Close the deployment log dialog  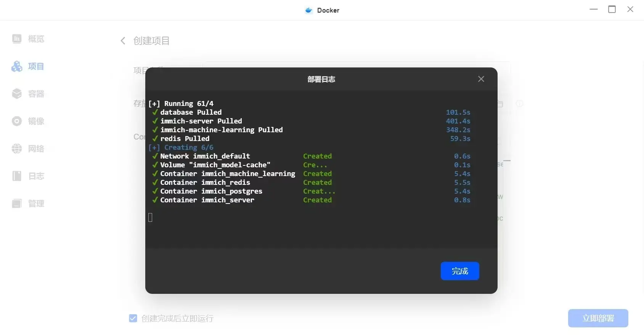(481, 79)
